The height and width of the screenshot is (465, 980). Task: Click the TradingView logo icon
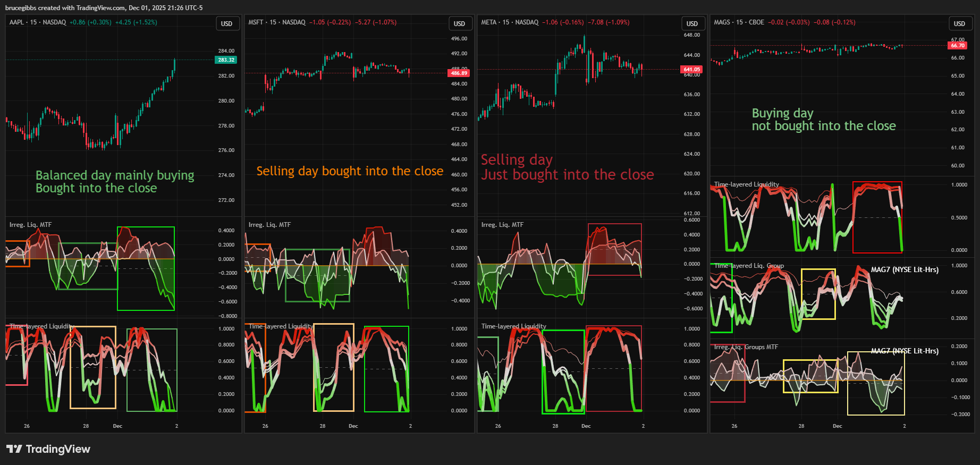pos(14,449)
